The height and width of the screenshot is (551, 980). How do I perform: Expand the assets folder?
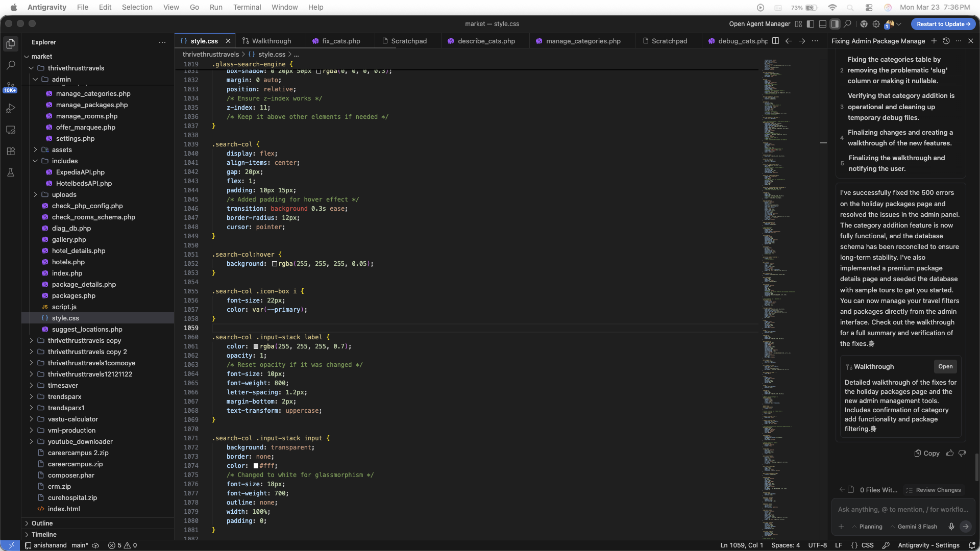[35, 149]
